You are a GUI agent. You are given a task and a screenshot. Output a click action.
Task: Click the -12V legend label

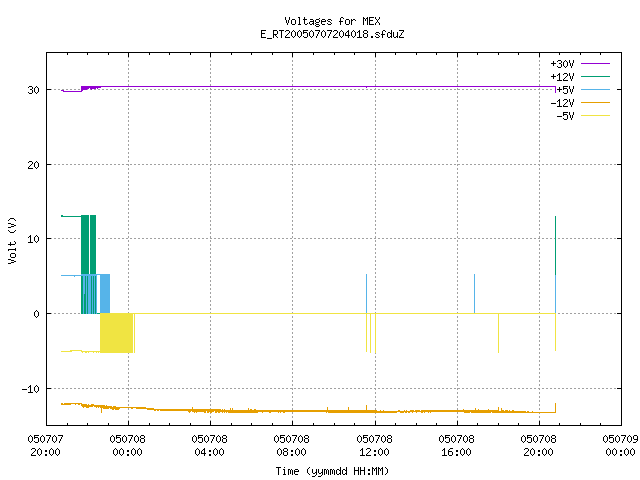[x=562, y=103]
